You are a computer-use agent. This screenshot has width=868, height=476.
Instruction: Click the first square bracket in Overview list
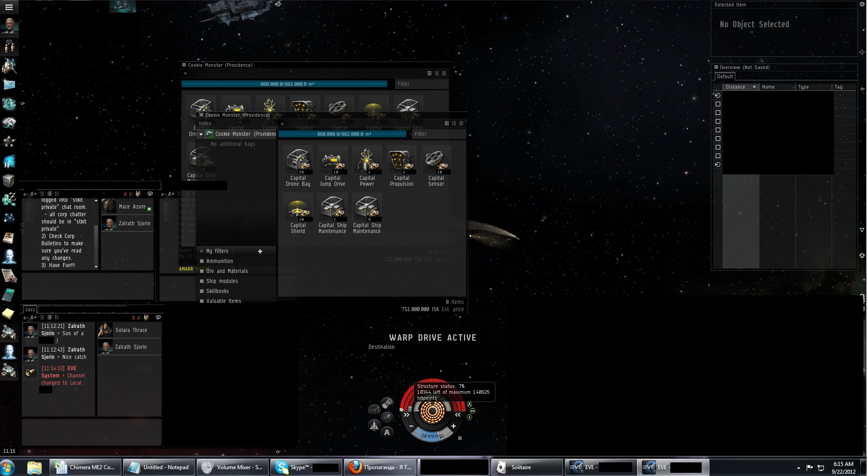[x=718, y=104]
